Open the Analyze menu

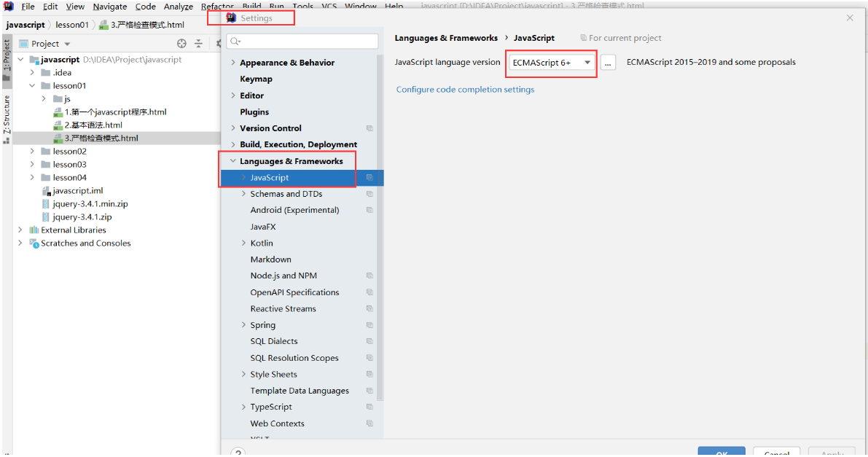pos(179,7)
